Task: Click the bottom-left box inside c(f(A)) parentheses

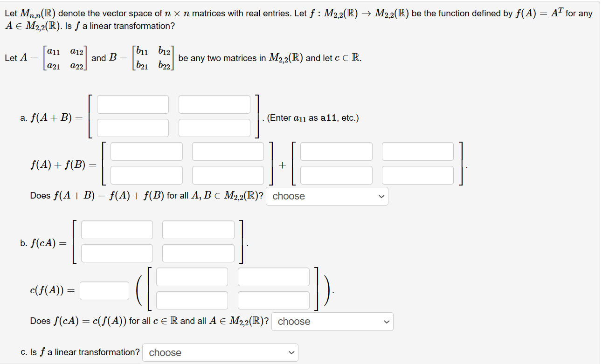Action: (192, 300)
